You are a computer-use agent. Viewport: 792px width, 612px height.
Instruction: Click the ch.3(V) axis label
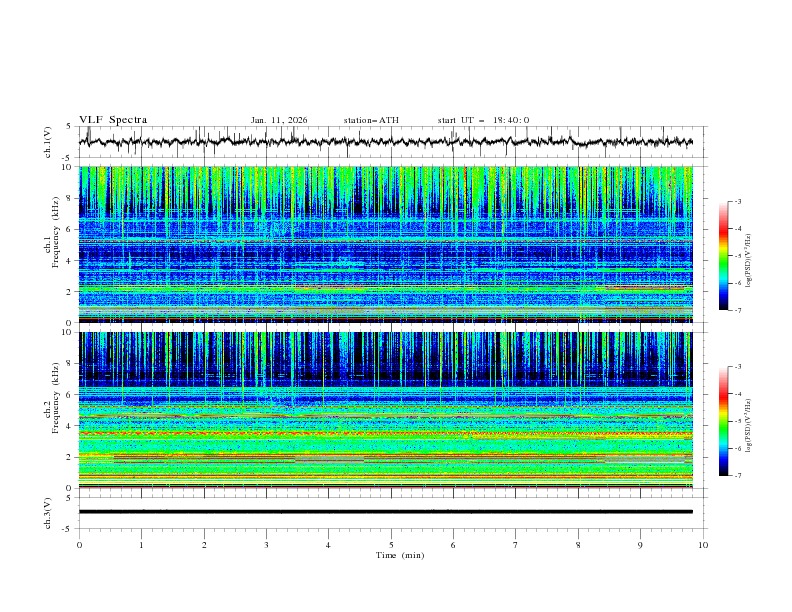pyautogui.click(x=48, y=512)
